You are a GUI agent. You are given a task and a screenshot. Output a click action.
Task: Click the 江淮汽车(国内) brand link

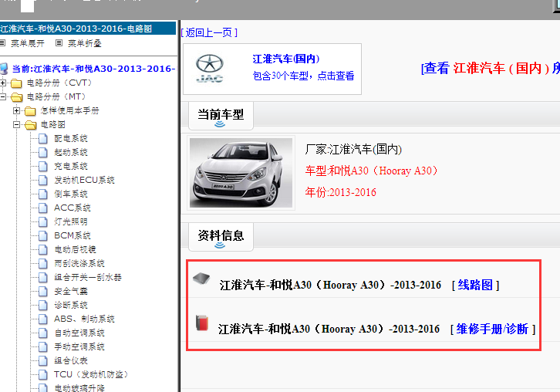[286, 59]
